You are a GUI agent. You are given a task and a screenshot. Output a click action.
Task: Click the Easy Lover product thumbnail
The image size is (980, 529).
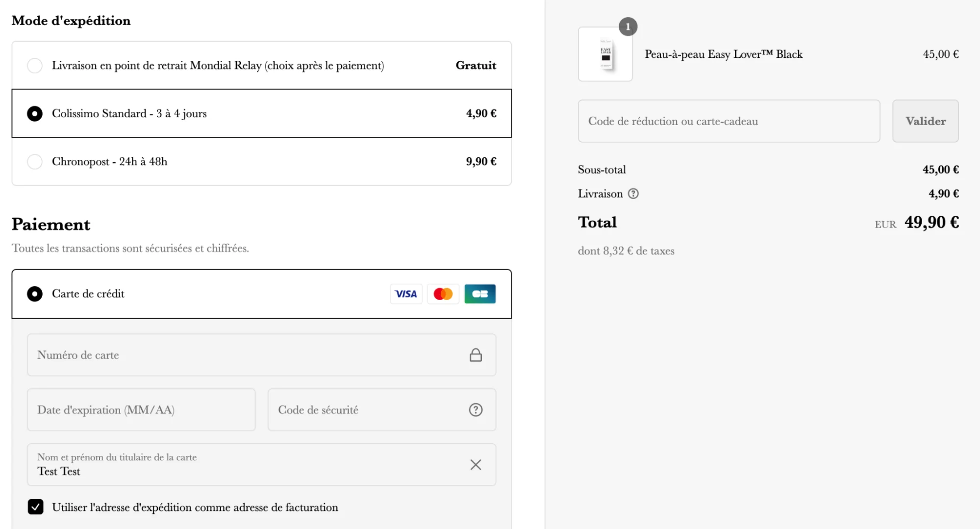pos(605,54)
